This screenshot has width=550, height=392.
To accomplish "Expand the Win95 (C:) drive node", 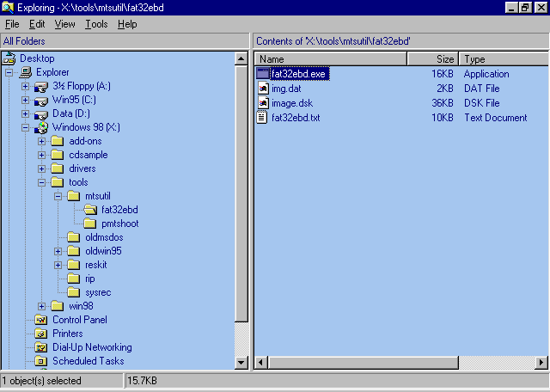I will 25,100.
